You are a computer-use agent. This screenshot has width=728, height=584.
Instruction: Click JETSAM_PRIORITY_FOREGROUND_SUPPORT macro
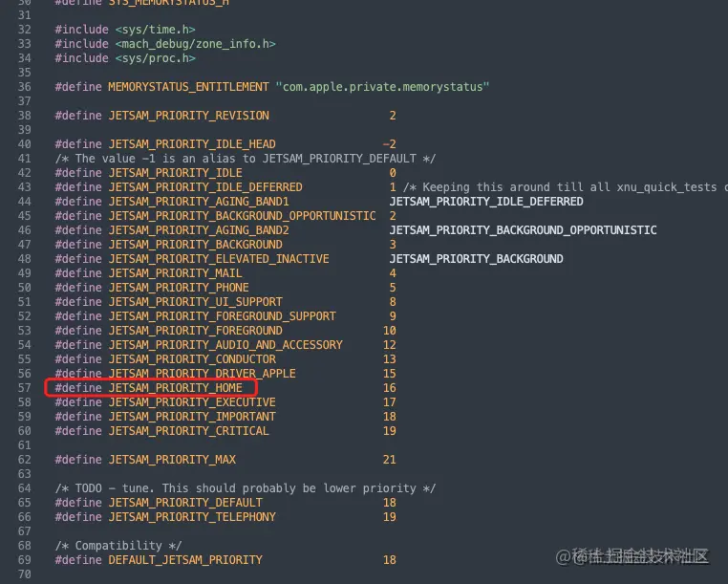[222, 316]
